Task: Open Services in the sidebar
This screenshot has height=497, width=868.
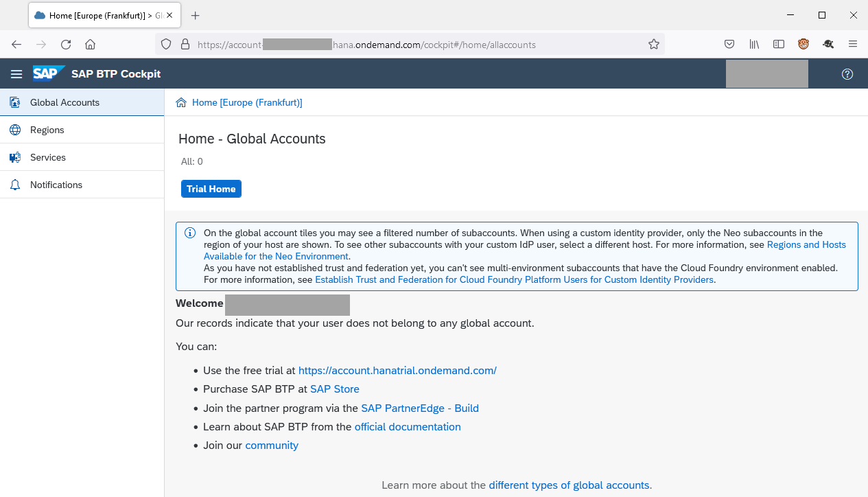Action: [x=82, y=157]
